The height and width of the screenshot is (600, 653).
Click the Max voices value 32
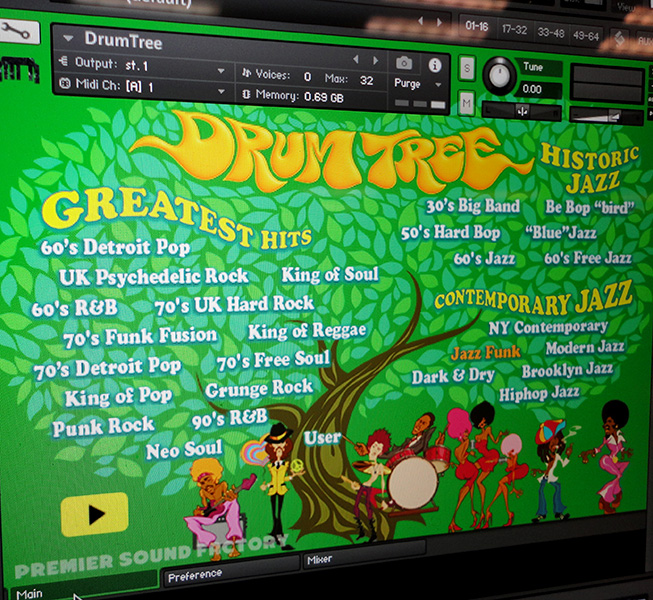point(366,80)
